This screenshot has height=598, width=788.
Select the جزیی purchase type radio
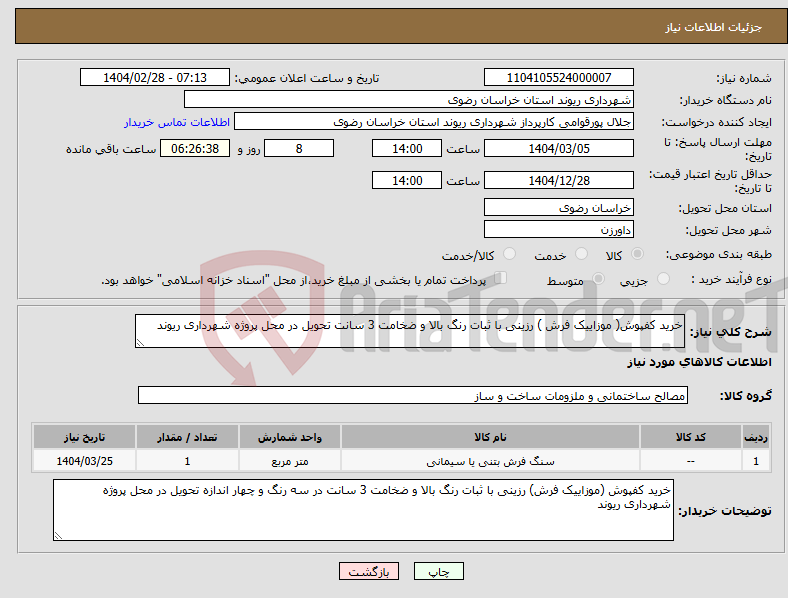[663, 278]
